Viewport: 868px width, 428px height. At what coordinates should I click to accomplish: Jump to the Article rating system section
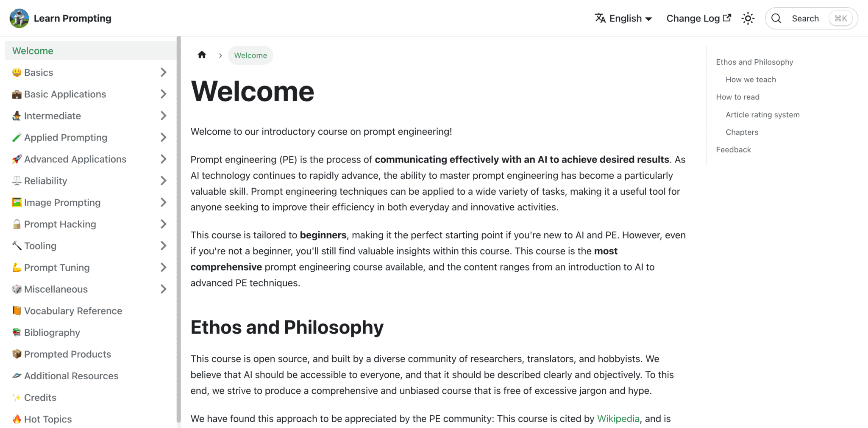(x=762, y=115)
